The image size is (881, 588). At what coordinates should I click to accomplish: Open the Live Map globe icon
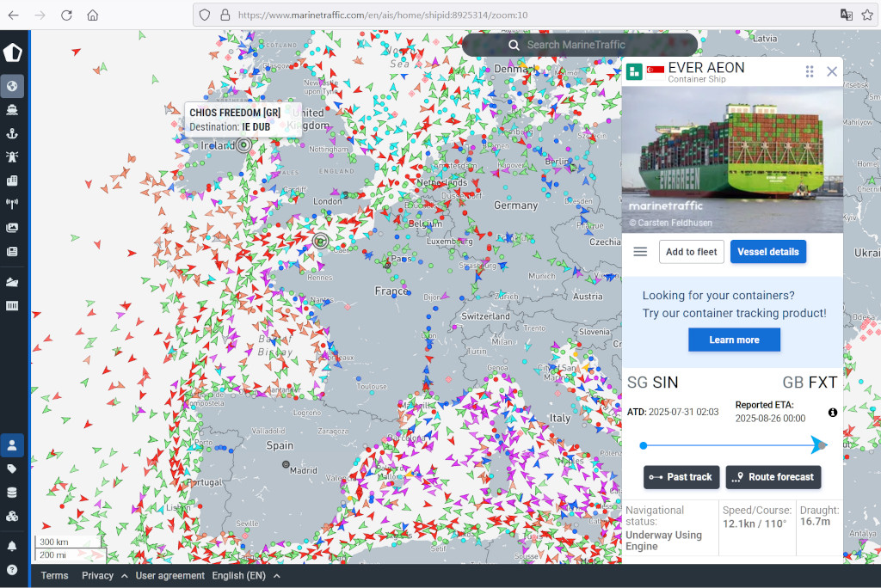coord(12,86)
